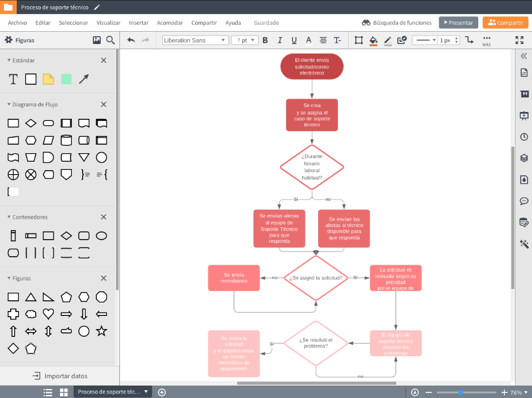The height and width of the screenshot is (398, 532).
Task: Open revision history with the clock icon
Action: 524,137
